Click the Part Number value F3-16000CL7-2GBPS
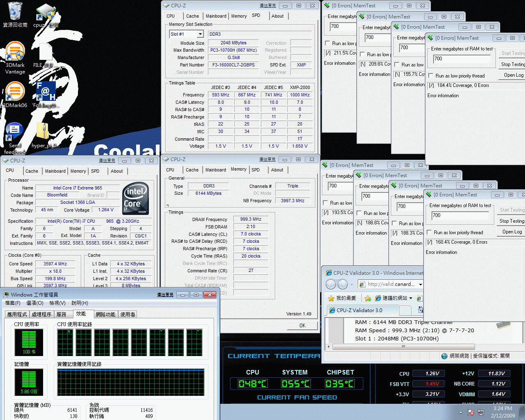 tap(233, 65)
